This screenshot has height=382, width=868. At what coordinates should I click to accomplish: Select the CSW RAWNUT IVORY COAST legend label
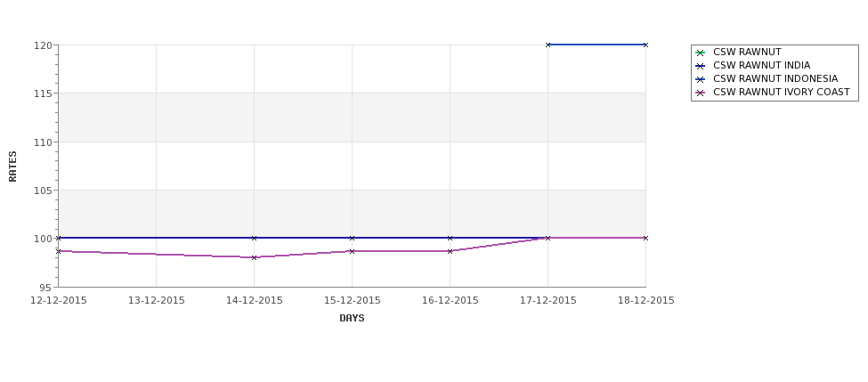coord(781,92)
